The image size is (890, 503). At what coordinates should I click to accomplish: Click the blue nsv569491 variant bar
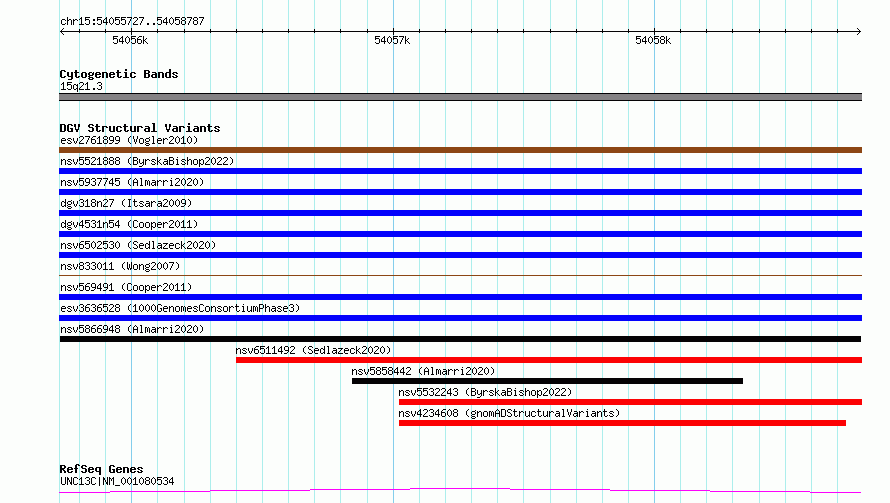[x=460, y=297]
